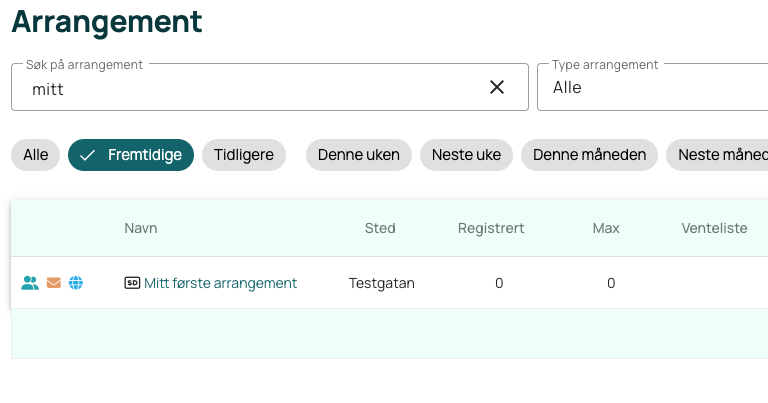Filter by Neste uke
The width and height of the screenshot is (768, 403).
pos(466,155)
